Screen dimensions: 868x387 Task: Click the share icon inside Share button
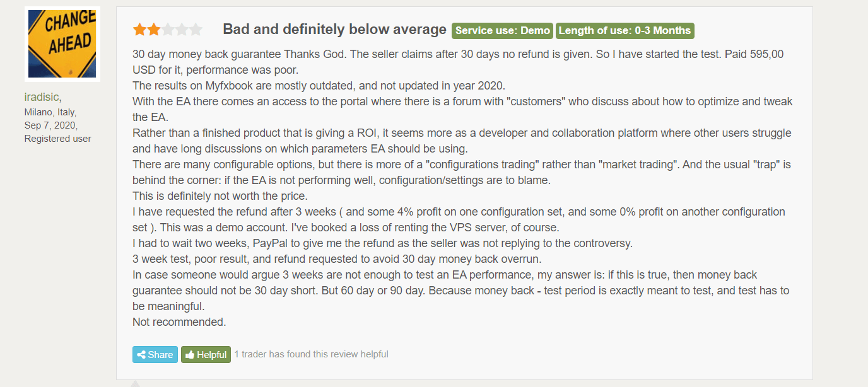[141, 355]
